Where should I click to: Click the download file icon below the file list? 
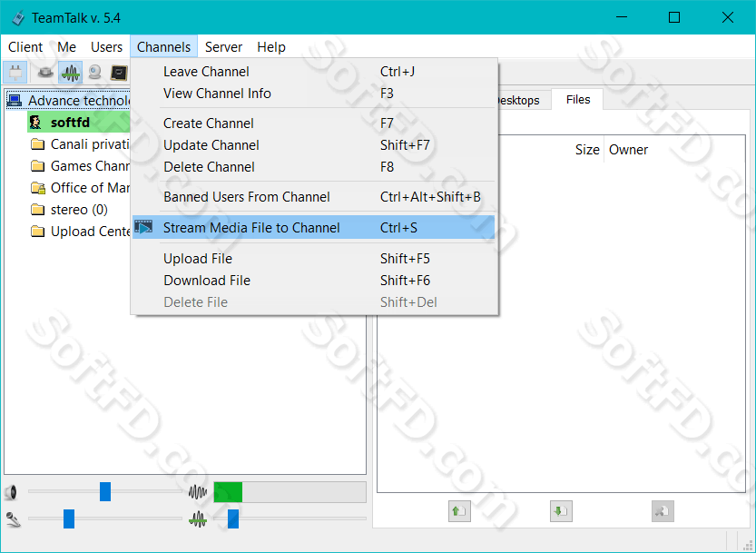561,511
